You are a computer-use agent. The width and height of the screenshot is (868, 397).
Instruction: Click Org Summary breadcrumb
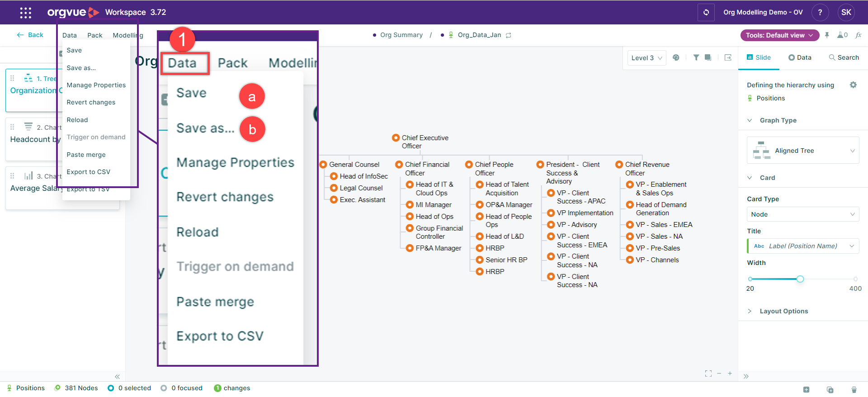[401, 35]
